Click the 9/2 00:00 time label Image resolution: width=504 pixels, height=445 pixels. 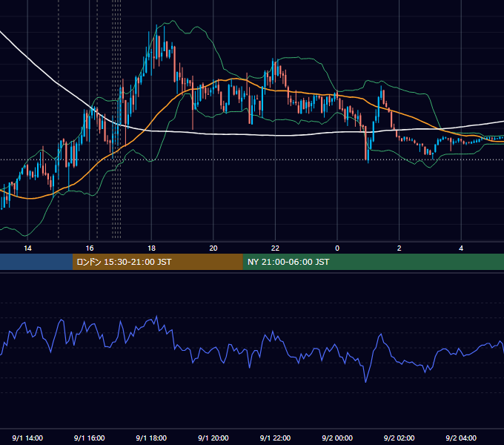(x=337, y=438)
